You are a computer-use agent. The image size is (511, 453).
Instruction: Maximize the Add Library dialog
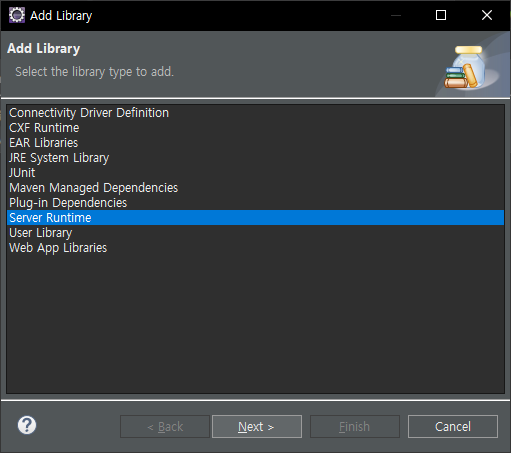(x=441, y=15)
